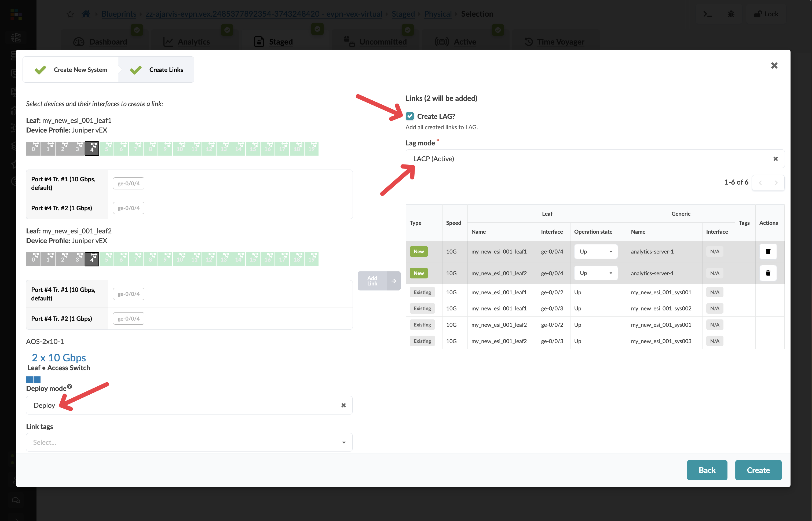Select port 0 on my_new_esi_001_leaf2
The image size is (812, 521).
tap(33, 259)
